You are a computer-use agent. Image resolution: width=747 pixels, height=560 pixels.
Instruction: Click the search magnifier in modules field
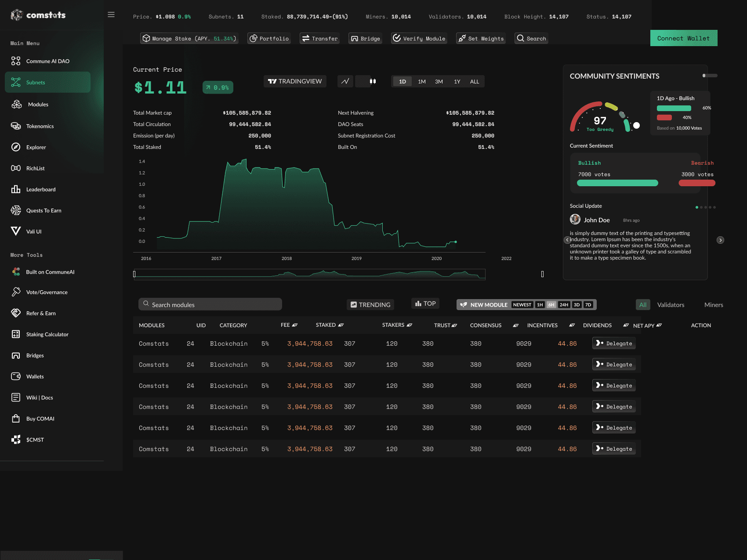[146, 303]
